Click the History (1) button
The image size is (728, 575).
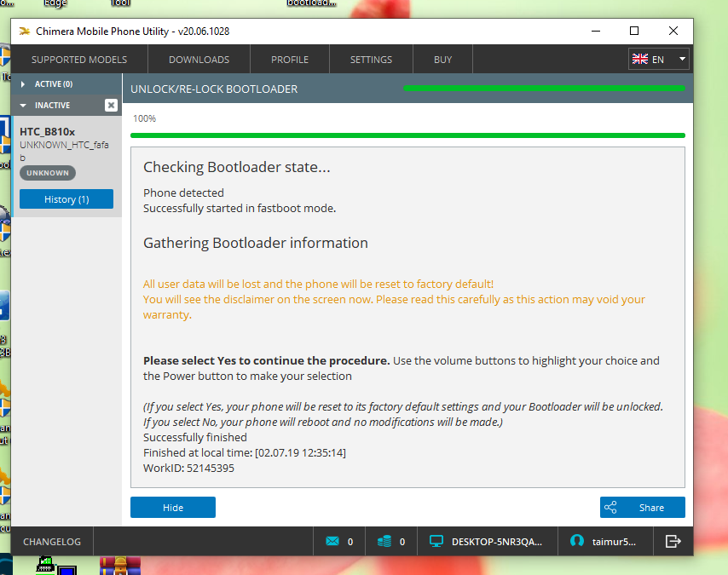click(66, 199)
